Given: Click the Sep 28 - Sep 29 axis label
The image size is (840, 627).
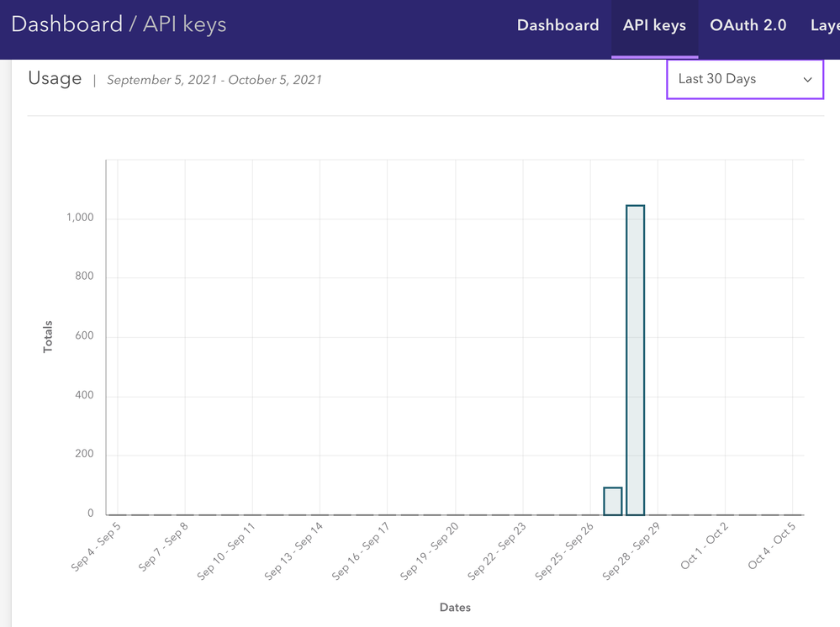Looking at the screenshot, I should click(x=631, y=551).
